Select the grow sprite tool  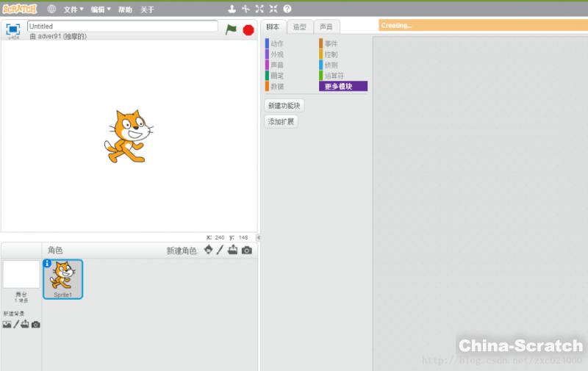pos(259,9)
